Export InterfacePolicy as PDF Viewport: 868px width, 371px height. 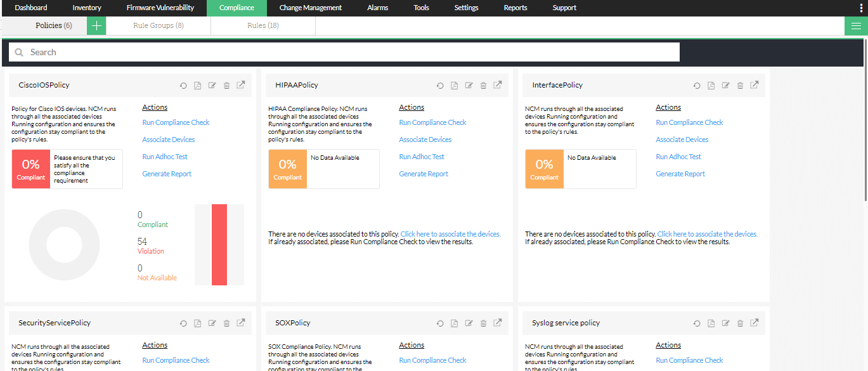click(711, 84)
